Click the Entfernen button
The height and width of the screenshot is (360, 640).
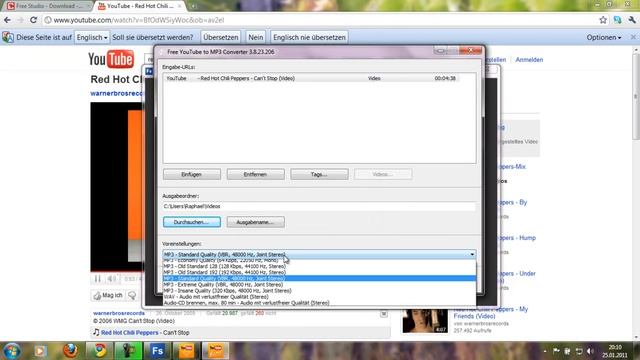255,174
